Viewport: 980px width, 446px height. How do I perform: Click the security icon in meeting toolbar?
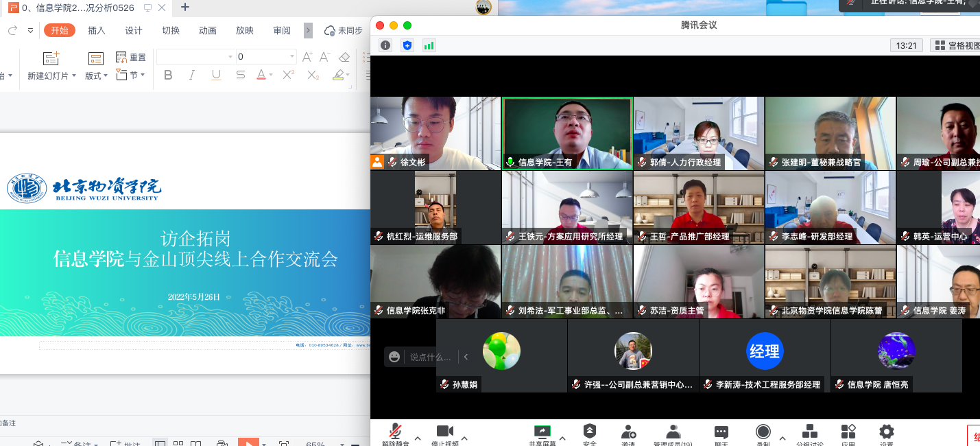[x=589, y=431]
